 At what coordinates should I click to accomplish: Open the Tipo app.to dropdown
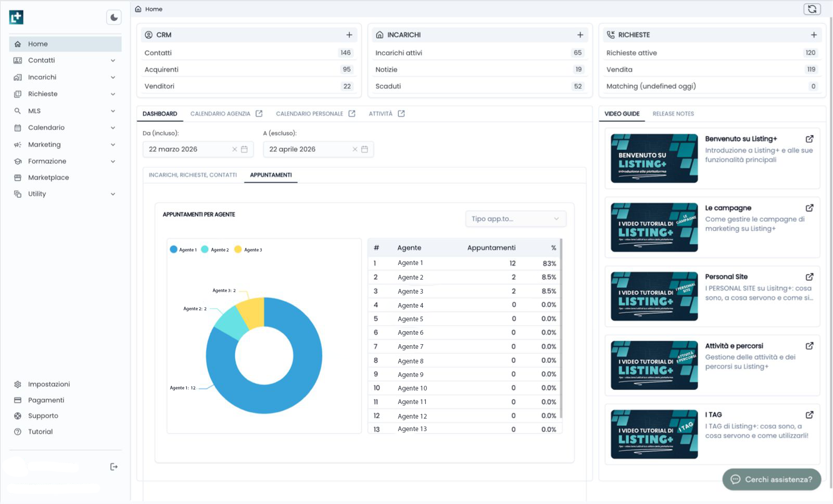tap(515, 219)
